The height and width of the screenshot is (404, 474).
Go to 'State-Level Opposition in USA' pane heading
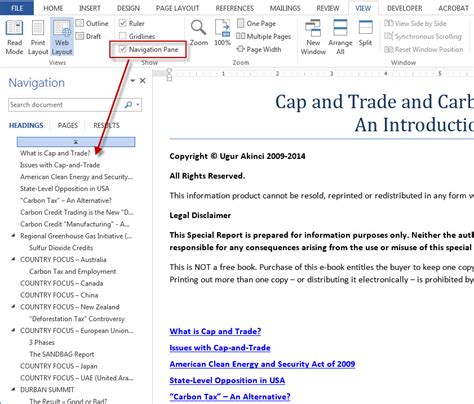65,188
